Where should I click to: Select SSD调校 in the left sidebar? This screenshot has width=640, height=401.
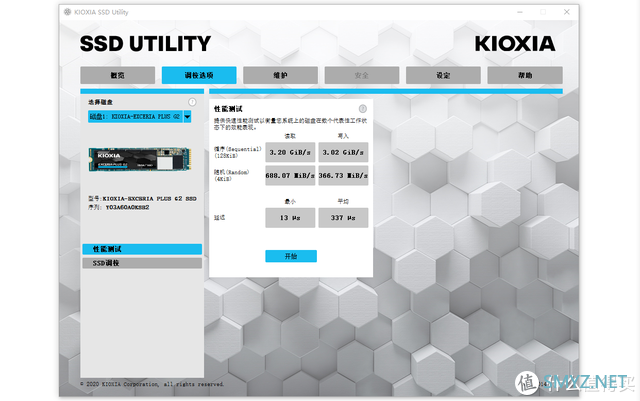tap(142, 263)
